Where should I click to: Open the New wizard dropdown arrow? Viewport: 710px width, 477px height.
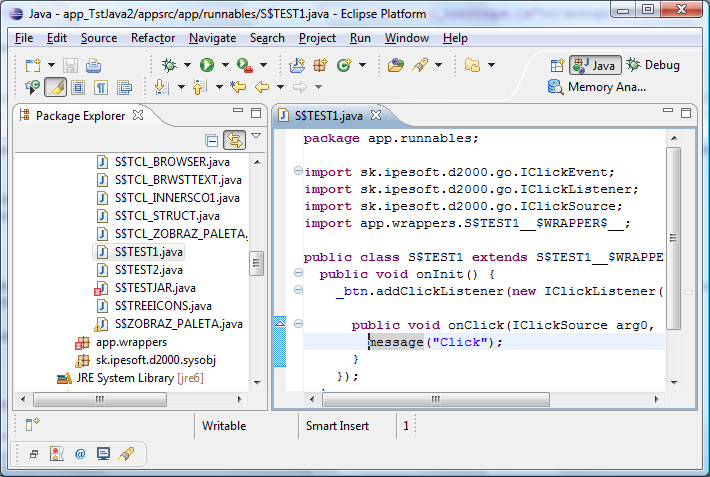click(x=53, y=65)
